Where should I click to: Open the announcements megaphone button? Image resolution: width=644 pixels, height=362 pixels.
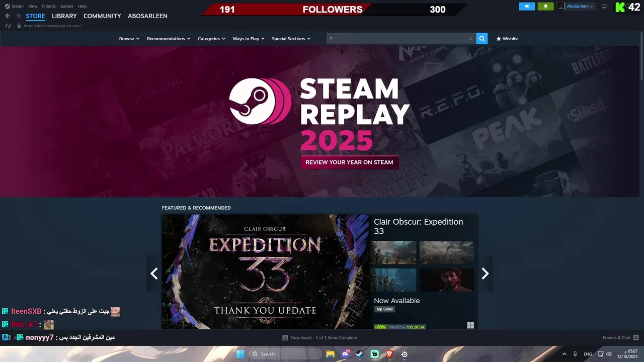[x=527, y=7]
